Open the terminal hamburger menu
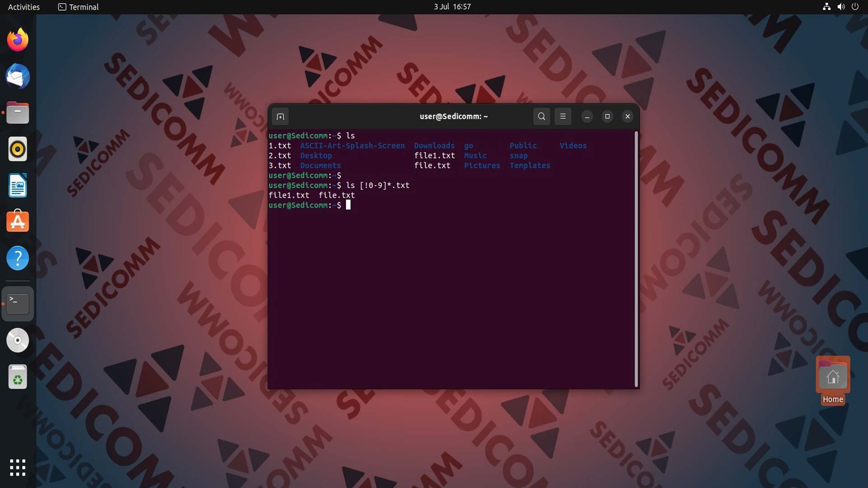Image resolution: width=868 pixels, height=488 pixels. click(x=563, y=117)
